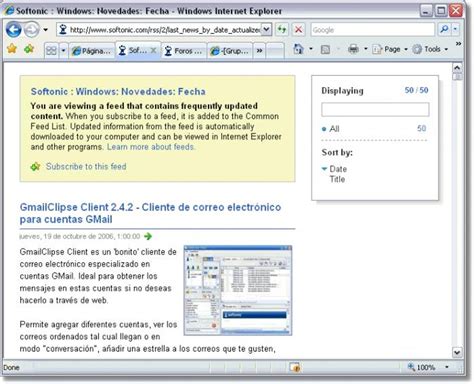This screenshot has height=384, width=474.
Task: Open the Tools menu
Action: coord(430,49)
